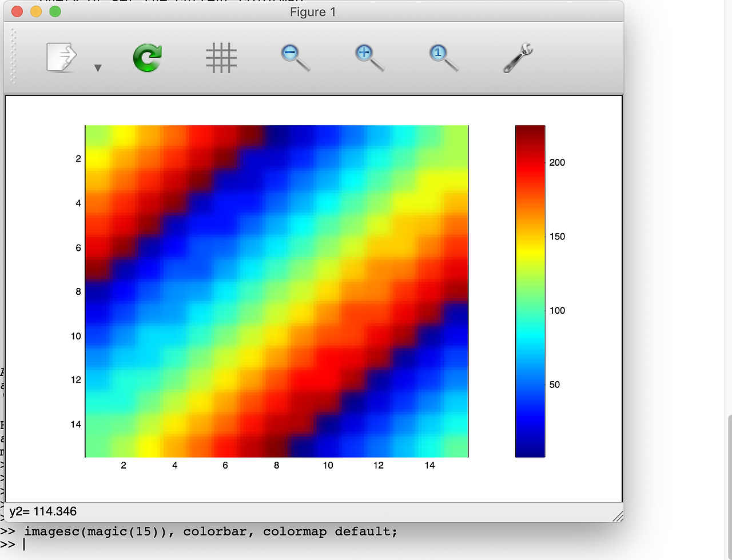Click the window resize grip in the status bar
Viewport: 732px width, 560px height.
618,516
